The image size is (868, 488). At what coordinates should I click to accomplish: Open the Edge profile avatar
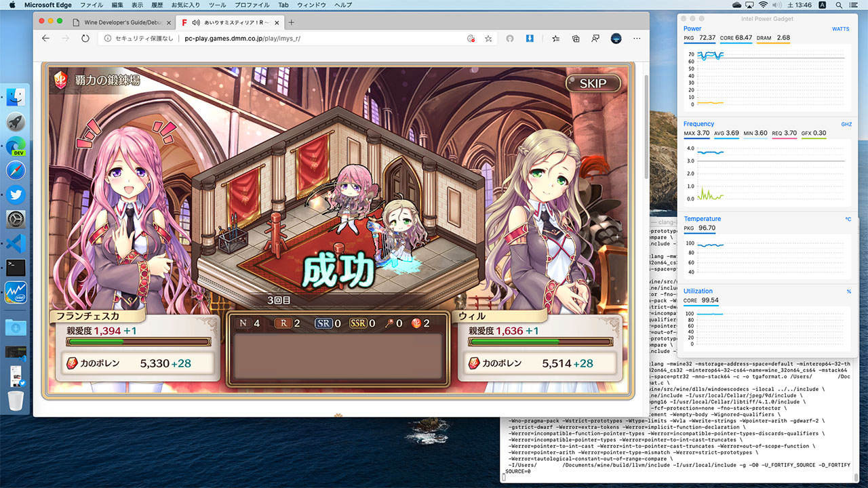click(x=616, y=39)
